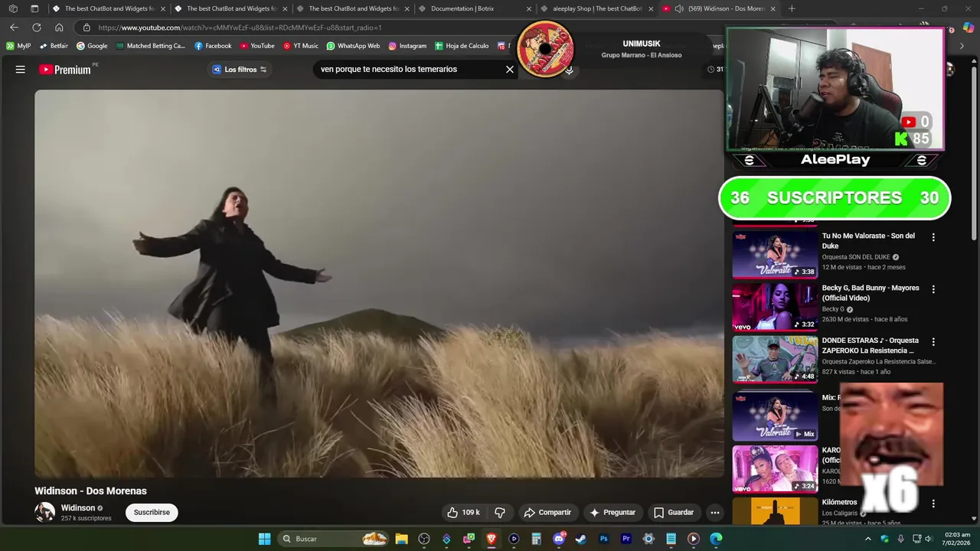The image size is (980, 551).
Task: Open the Compartir share dialog
Action: coord(547,513)
